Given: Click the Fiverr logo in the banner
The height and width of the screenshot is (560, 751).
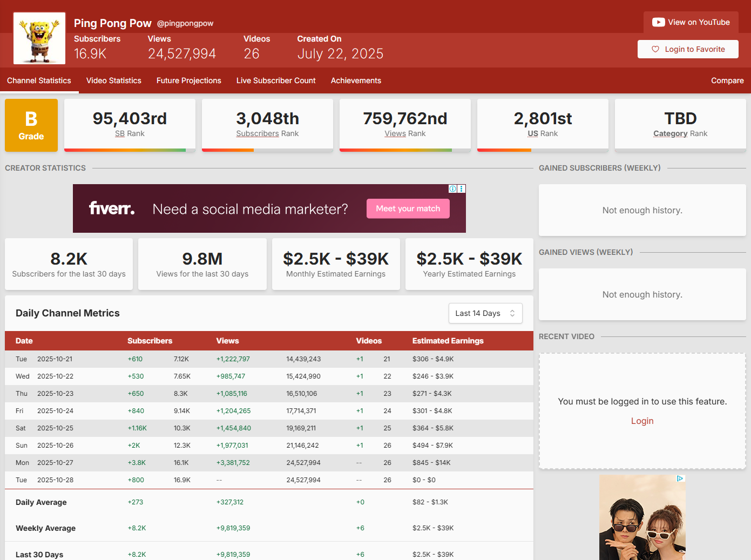Looking at the screenshot, I should click(112, 208).
